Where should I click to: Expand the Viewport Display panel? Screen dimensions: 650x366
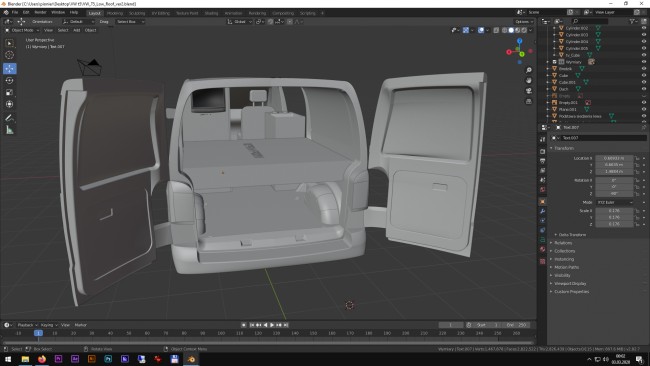570,284
